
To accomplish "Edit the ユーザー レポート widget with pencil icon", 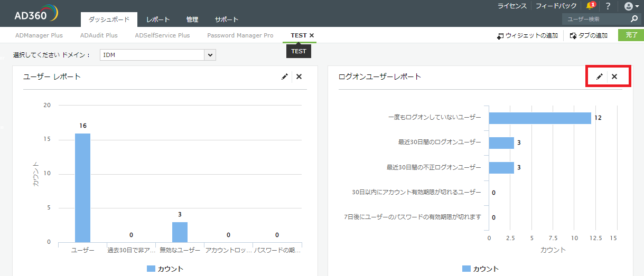I will pyautogui.click(x=285, y=77).
